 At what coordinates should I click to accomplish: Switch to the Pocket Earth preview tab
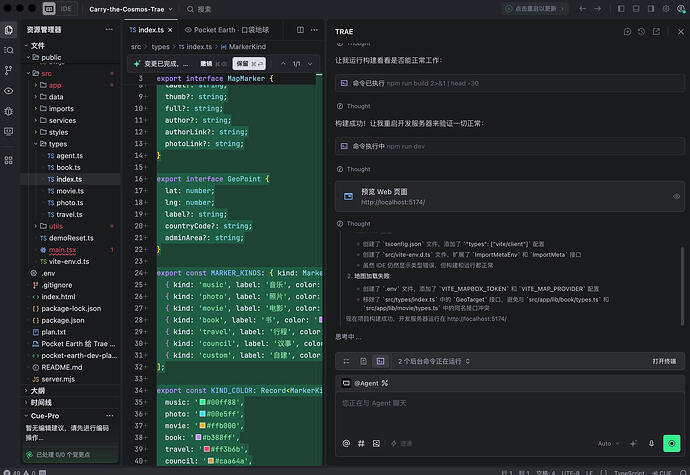click(x=227, y=30)
